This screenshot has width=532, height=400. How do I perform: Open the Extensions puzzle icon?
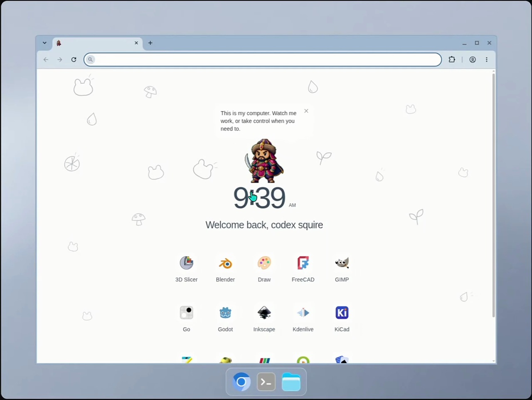point(452,59)
